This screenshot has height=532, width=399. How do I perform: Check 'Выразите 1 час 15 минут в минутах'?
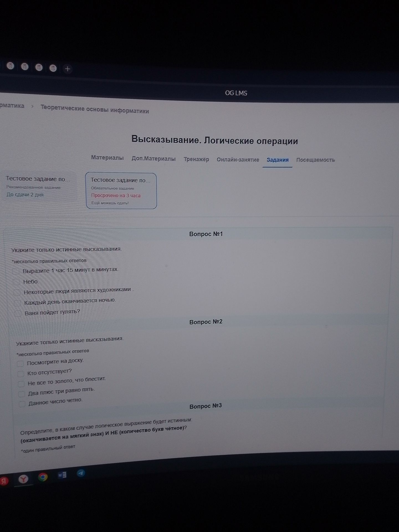click(16, 271)
